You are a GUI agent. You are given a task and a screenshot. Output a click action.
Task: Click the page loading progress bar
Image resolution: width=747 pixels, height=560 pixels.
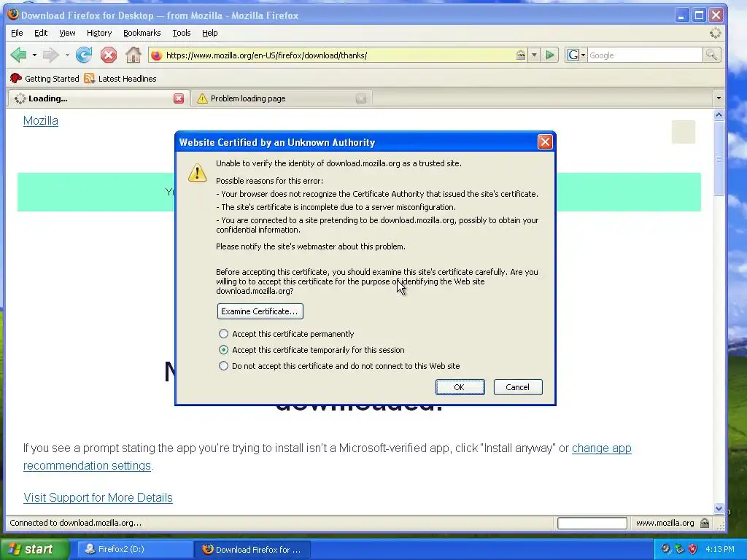(x=592, y=523)
